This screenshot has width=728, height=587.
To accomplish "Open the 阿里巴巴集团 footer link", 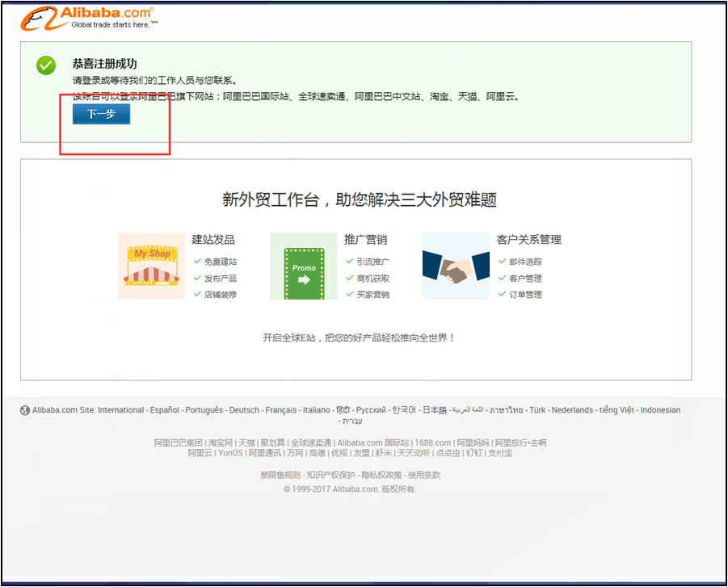I will click(x=179, y=442).
